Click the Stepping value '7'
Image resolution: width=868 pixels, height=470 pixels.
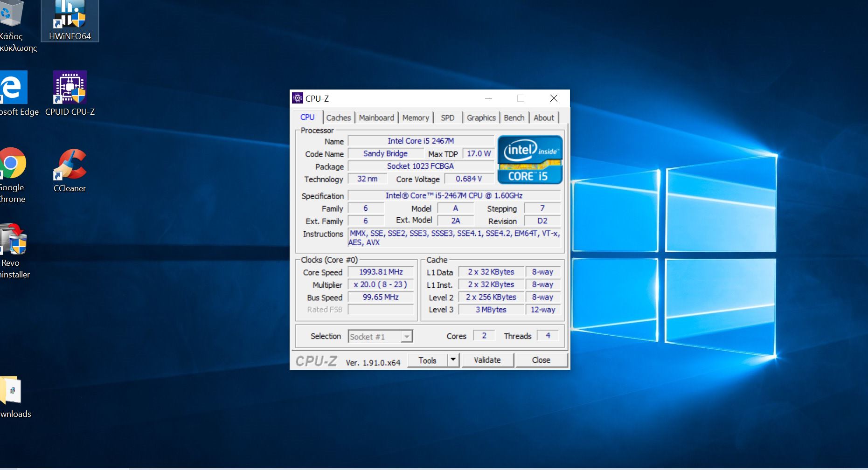pos(542,208)
